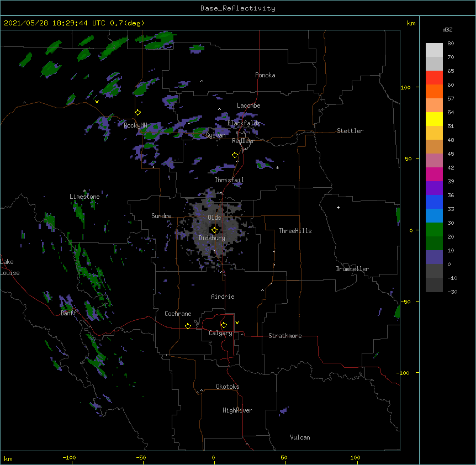Click the dBZ legend heading

[x=447, y=30]
